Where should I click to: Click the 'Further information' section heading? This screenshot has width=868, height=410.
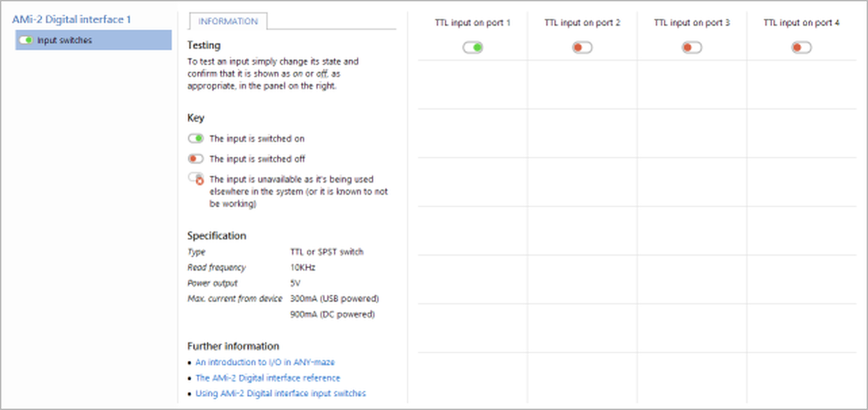click(233, 346)
